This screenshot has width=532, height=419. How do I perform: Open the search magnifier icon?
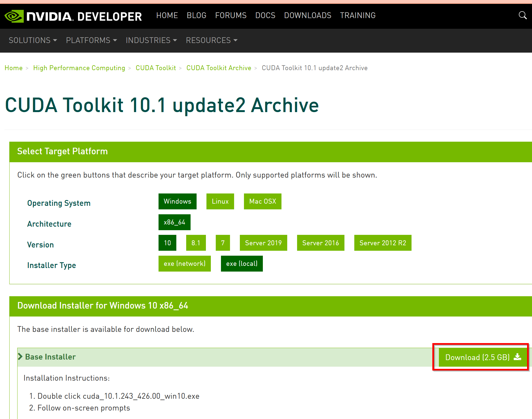coord(522,15)
